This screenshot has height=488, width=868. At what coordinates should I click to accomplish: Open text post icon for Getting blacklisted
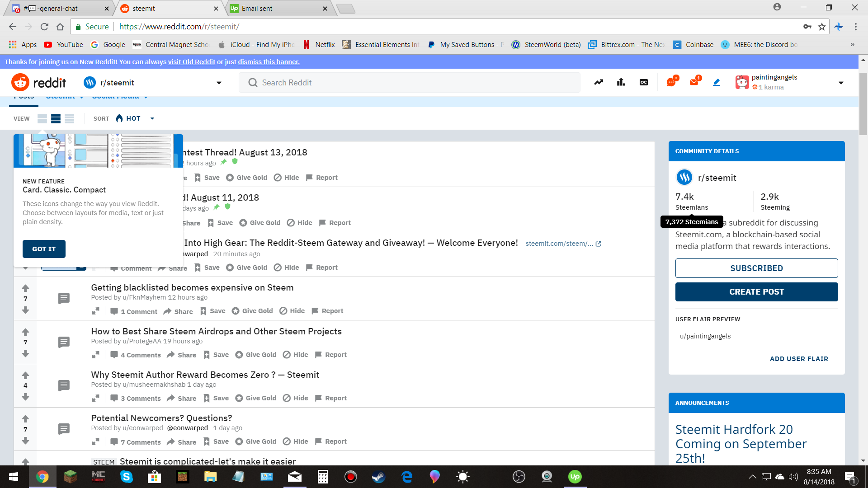point(64,298)
